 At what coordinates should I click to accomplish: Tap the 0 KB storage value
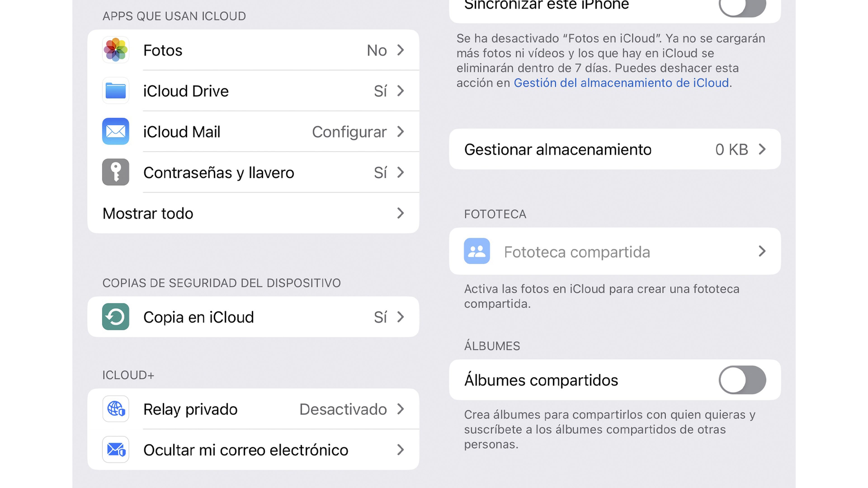tap(731, 149)
